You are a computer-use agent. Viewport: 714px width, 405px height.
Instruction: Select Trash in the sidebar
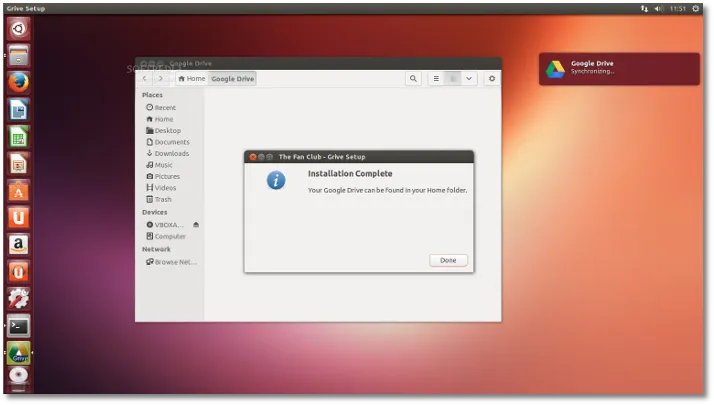(162, 199)
